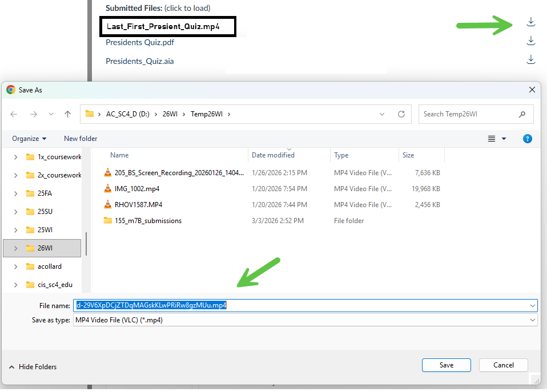Click the Chrome icon in title bar
This screenshot has height=392, width=547.
click(x=11, y=90)
